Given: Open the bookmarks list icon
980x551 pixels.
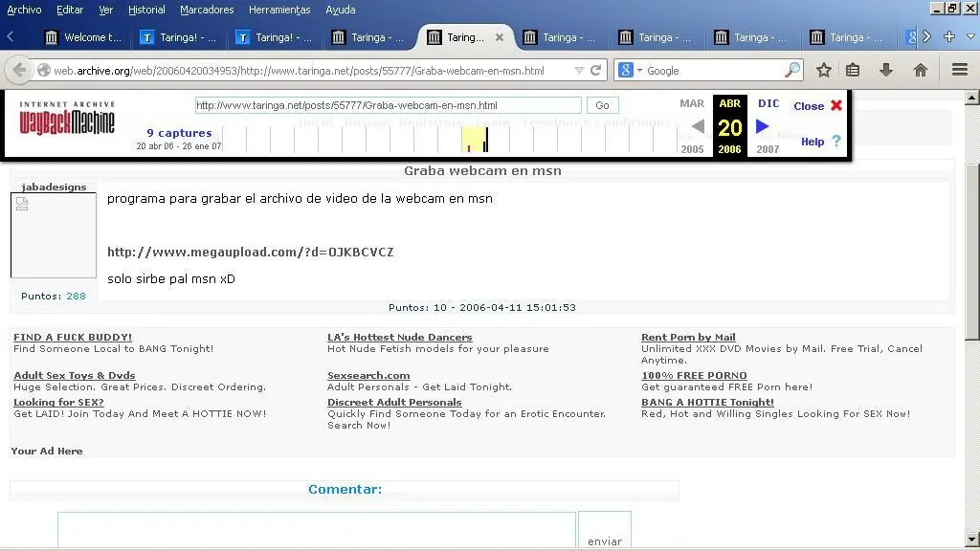Looking at the screenshot, I should coord(853,70).
